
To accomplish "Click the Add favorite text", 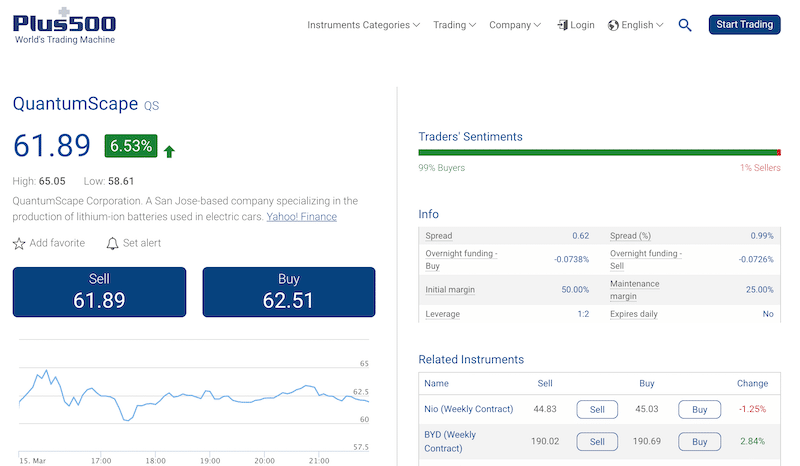I will 57,243.
